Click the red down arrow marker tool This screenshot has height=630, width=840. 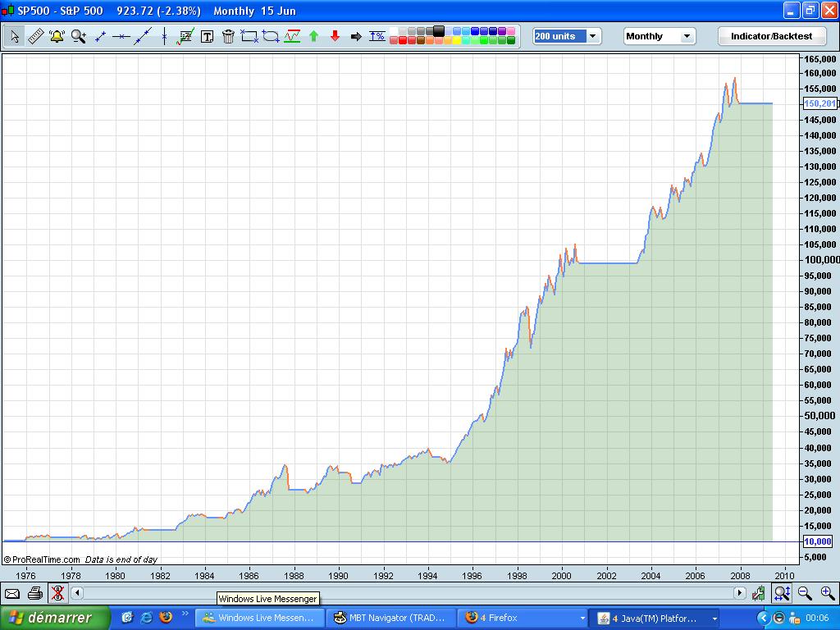click(x=336, y=36)
